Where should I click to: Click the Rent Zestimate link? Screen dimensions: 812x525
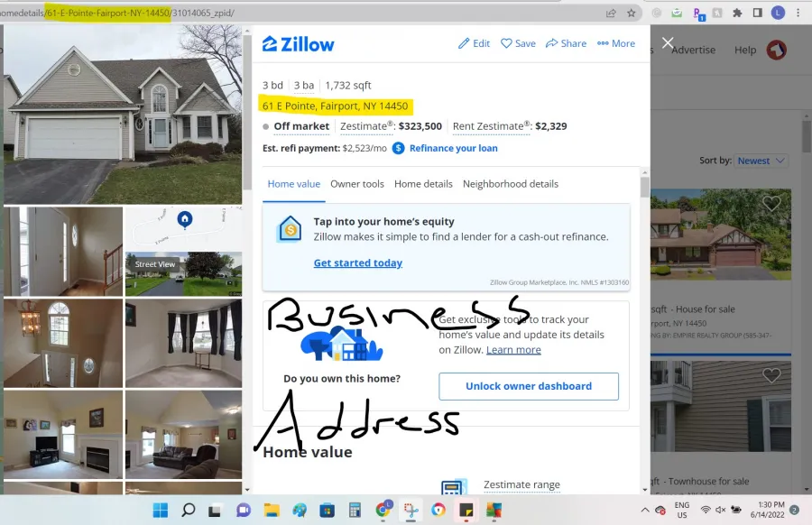point(492,126)
